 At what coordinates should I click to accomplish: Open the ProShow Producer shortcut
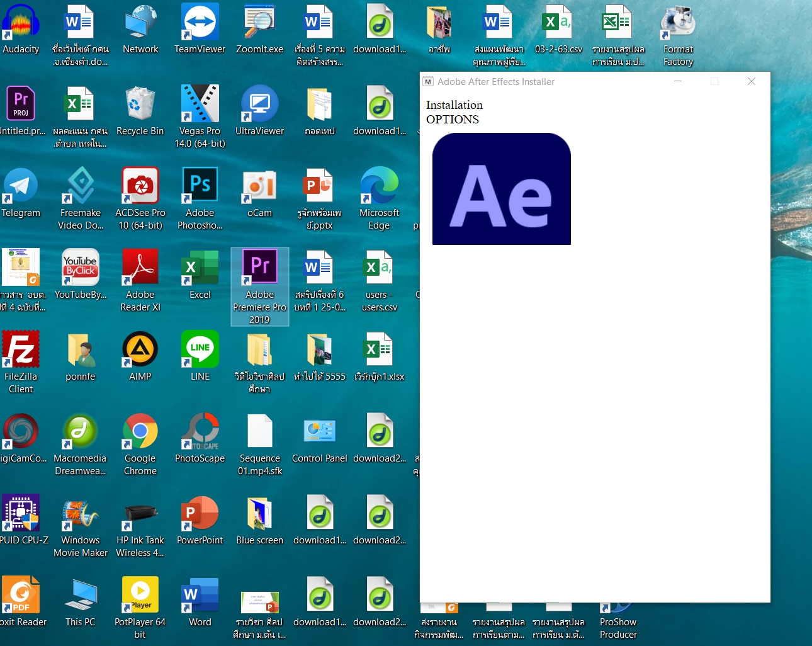[618, 621]
